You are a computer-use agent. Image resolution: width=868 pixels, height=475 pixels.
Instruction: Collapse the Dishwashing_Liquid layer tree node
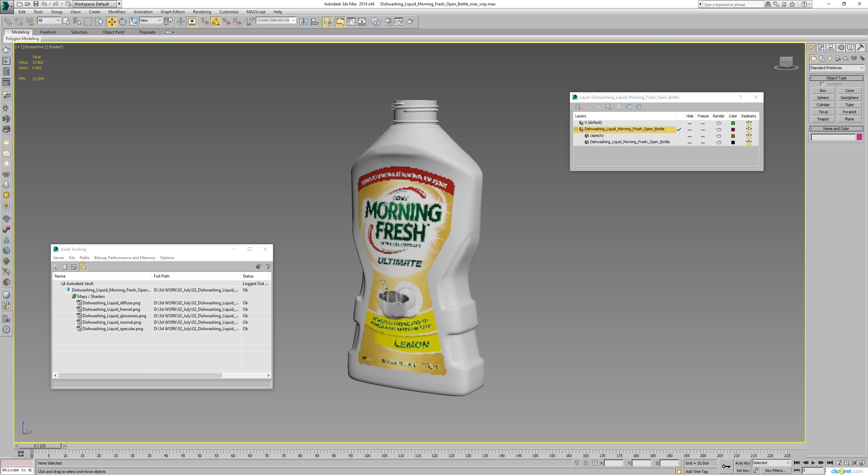coord(576,129)
